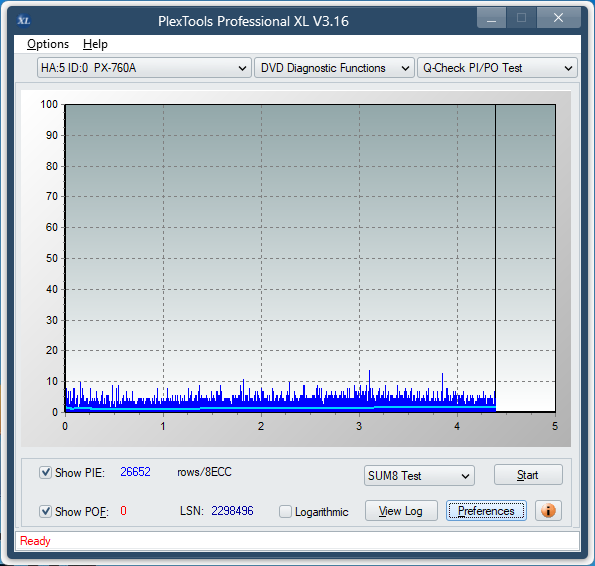Open the Options menu
The image size is (595, 566).
[48, 44]
